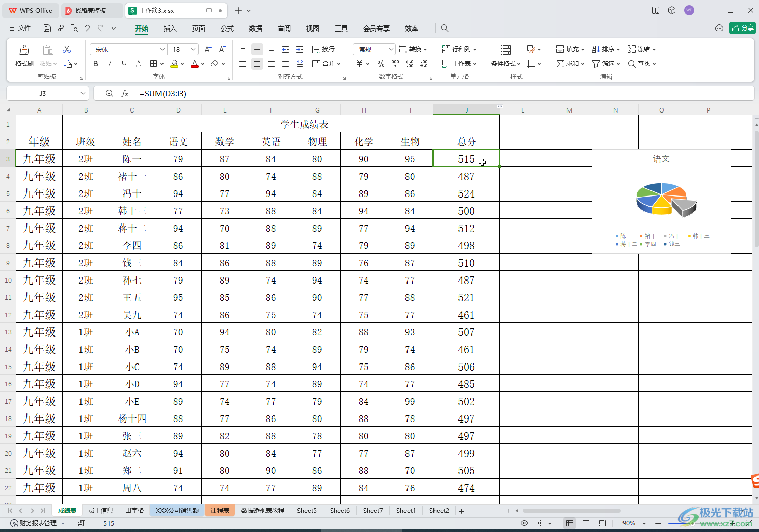Expand the Name Box dropdown for J3

click(83, 93)
